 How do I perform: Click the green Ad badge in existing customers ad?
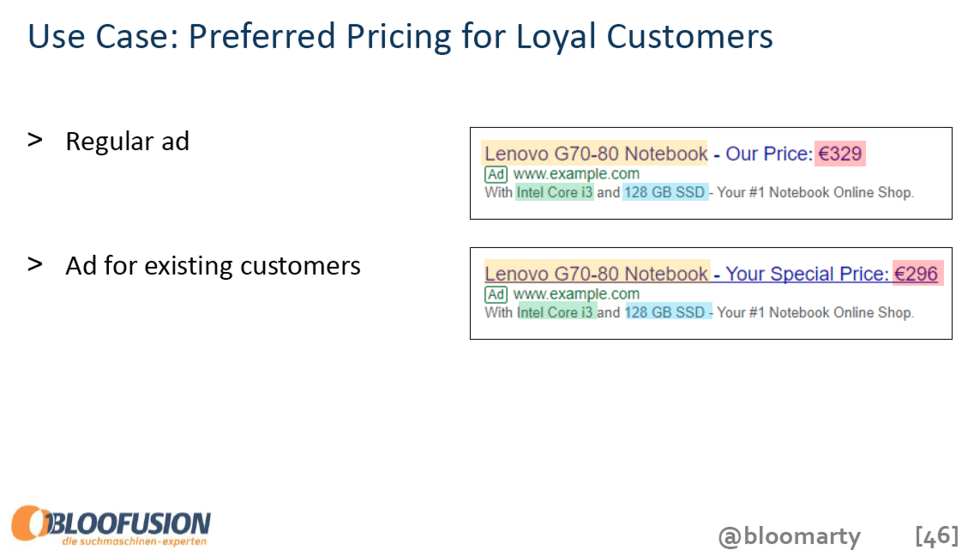pos(496,294)
